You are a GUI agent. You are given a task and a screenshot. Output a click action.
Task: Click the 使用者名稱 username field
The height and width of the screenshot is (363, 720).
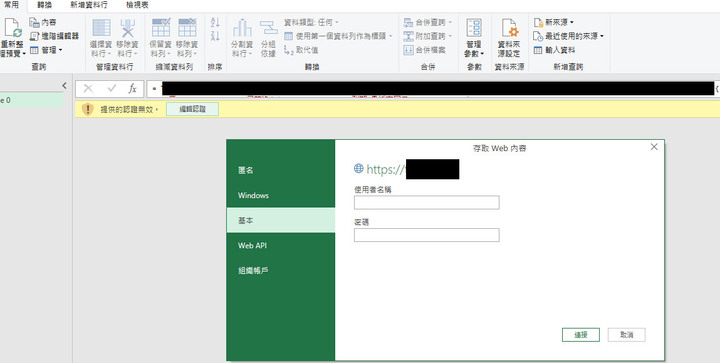[x=427, y=202]
